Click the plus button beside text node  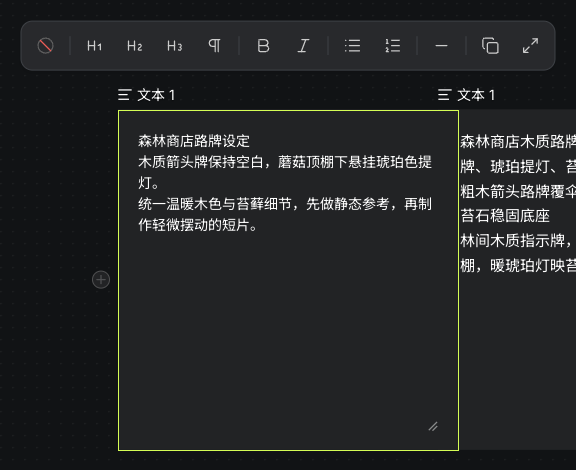[x=101, y=280]
